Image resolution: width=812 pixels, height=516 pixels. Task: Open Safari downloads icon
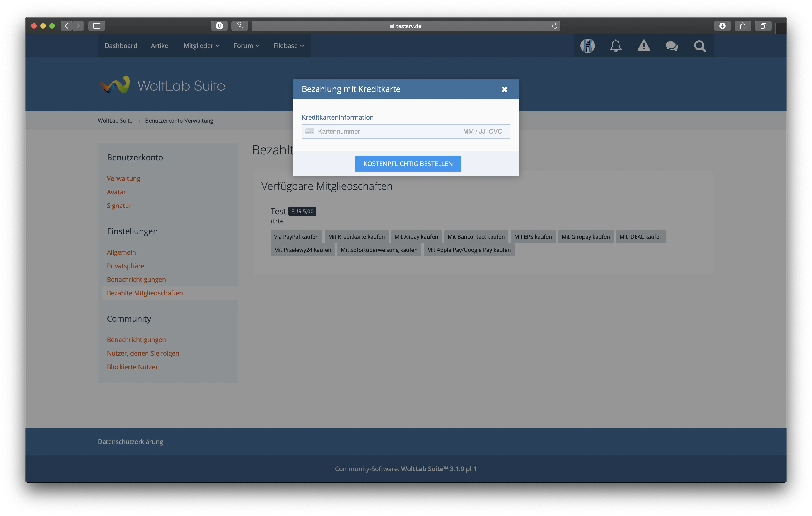point(722,26)
